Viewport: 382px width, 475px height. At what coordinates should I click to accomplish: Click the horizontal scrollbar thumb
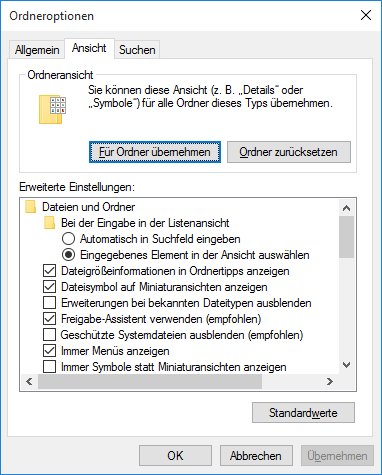[150, 381]
